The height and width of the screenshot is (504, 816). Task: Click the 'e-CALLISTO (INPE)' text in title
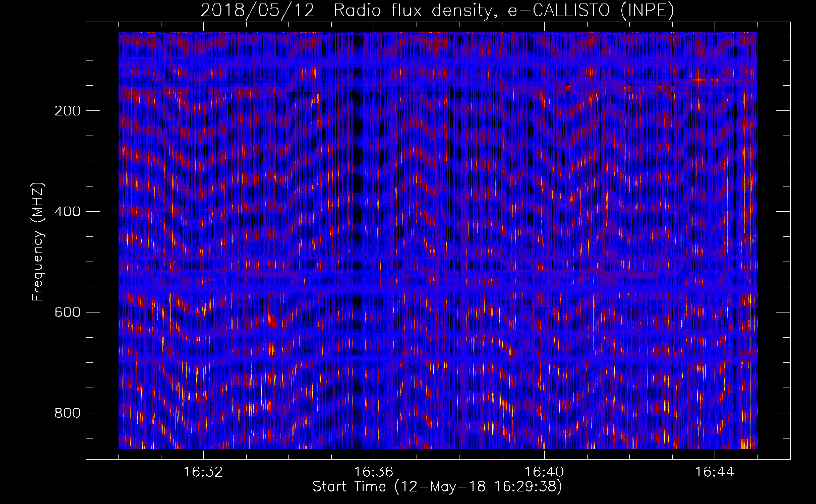point(591,11)
